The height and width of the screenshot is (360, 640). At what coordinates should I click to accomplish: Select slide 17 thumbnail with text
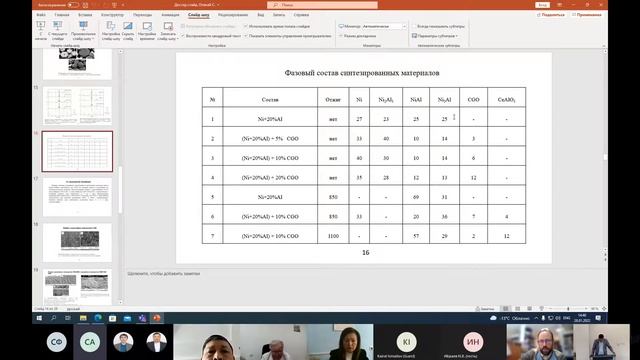tap(77, 197)
